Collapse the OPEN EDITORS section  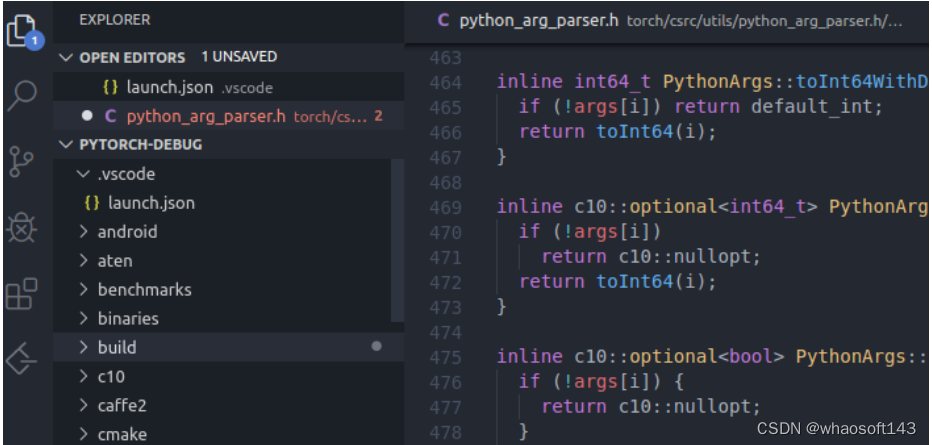[67, 58]
